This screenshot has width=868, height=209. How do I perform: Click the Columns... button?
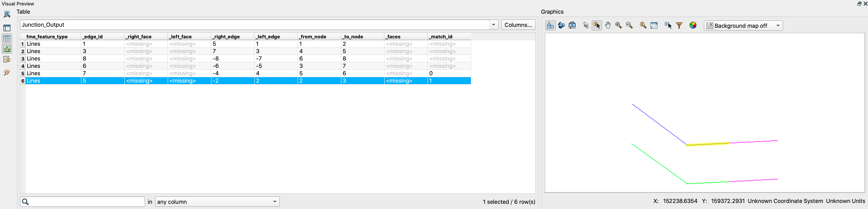click(x=518, y=25)
